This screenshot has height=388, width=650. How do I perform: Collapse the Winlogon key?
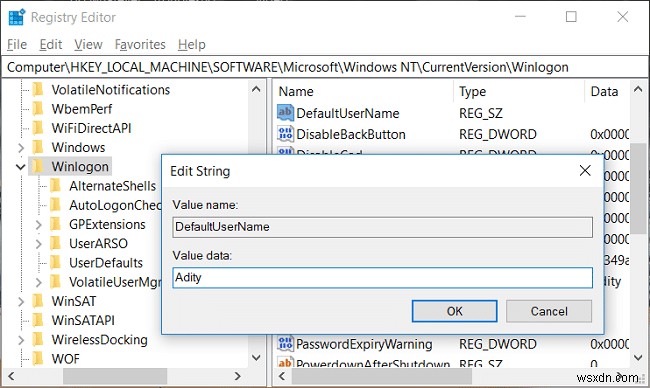21,167
